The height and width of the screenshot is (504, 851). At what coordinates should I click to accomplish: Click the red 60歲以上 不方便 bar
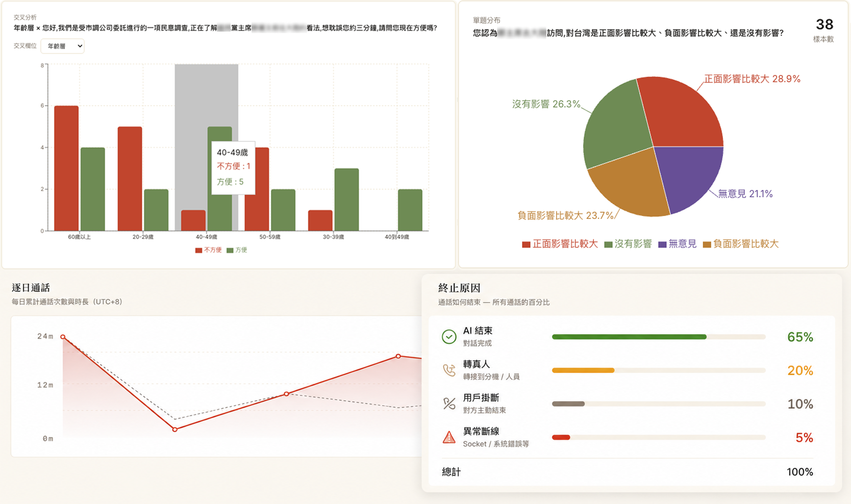66,168
